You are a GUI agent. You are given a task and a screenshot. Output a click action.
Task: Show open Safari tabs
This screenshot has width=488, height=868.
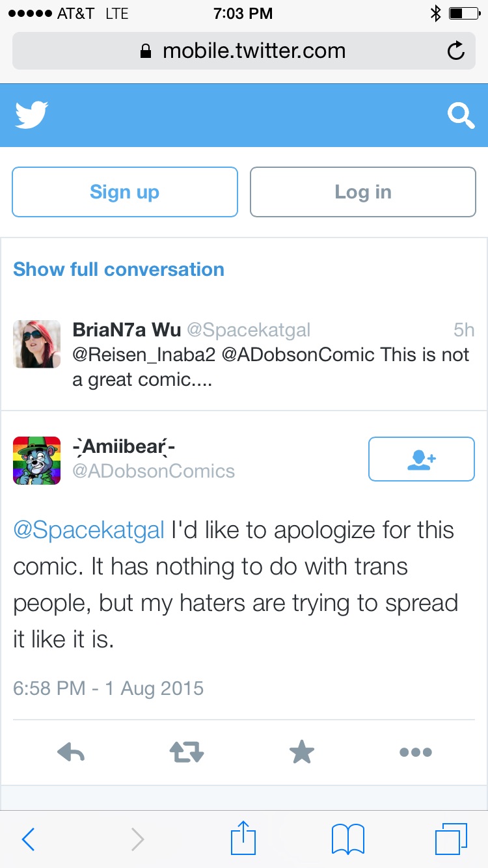tap(451, 839)
